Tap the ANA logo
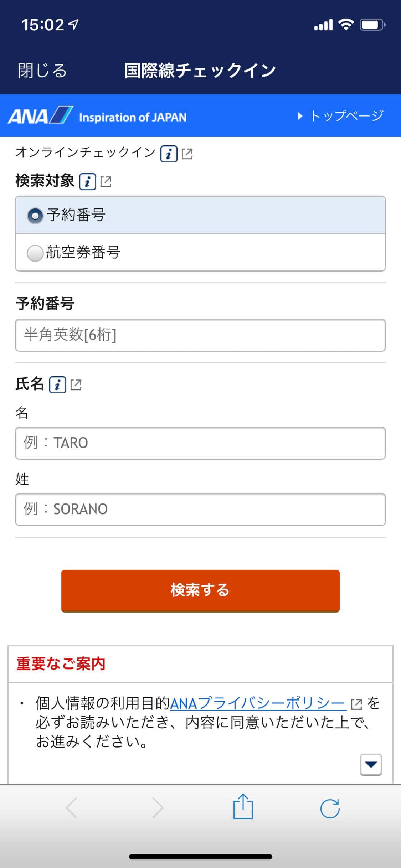The width and height of the screenshot is (401, 868). coord(40,116)
